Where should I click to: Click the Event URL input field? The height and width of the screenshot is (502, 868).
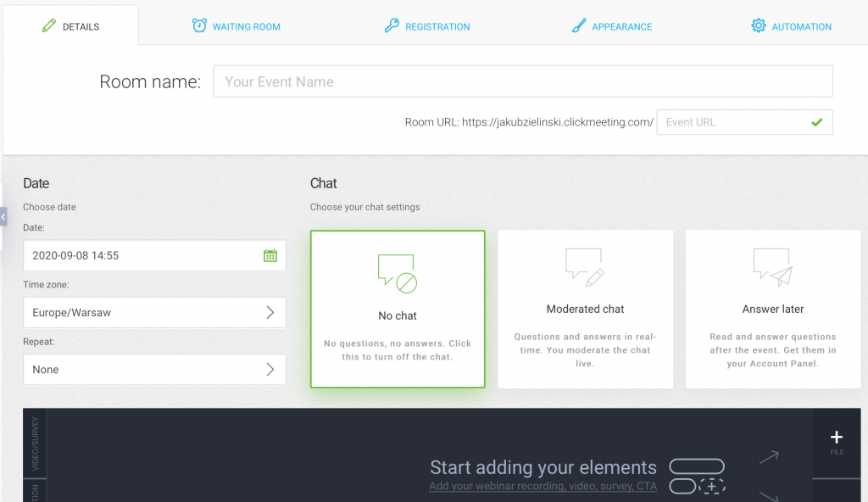pos(744,122)
